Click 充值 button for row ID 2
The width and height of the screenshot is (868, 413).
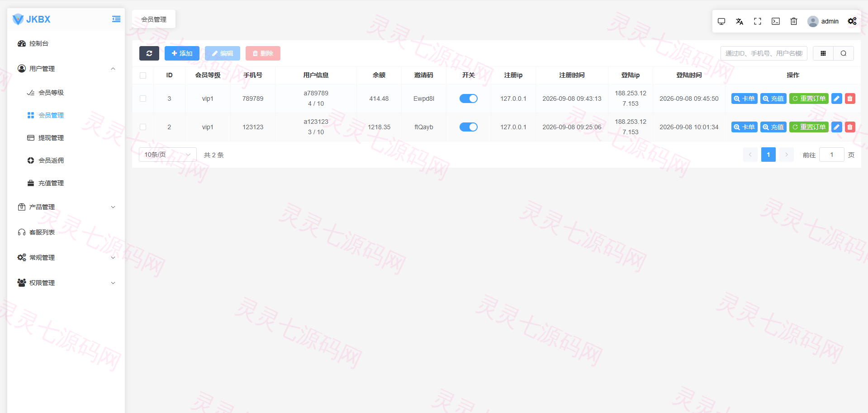773,127
